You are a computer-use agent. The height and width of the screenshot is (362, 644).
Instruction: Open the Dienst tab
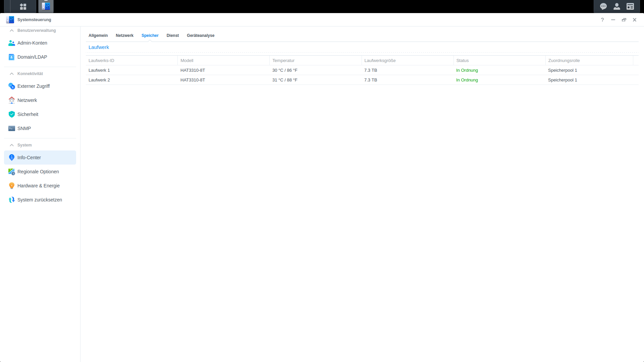tap(172, 36)
